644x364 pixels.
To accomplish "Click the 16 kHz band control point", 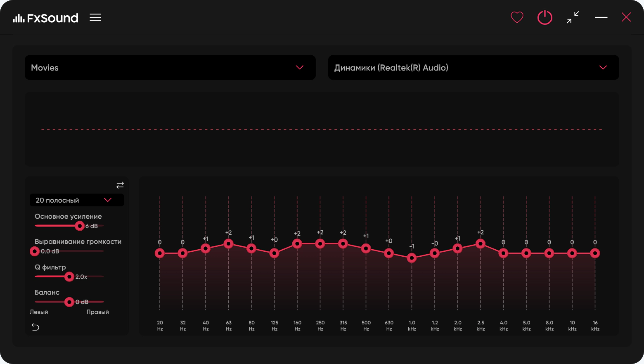I will (595, 253).
